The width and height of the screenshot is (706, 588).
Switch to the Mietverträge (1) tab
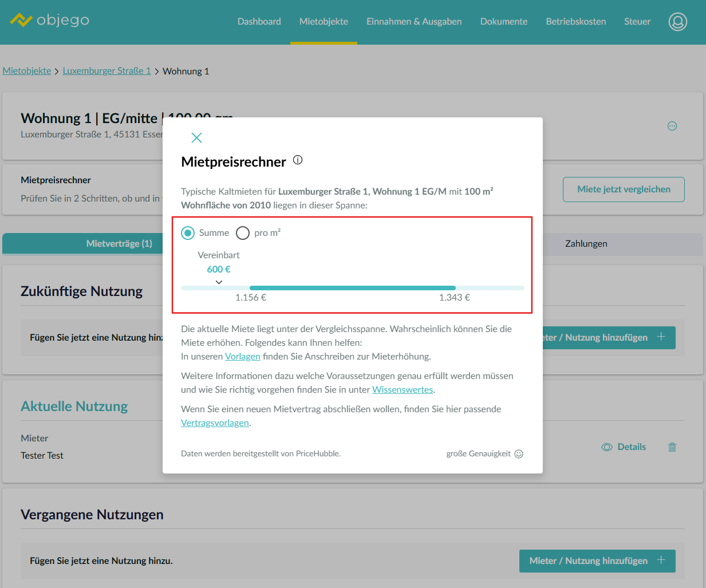pyautogui.click(x=119, y=244)
